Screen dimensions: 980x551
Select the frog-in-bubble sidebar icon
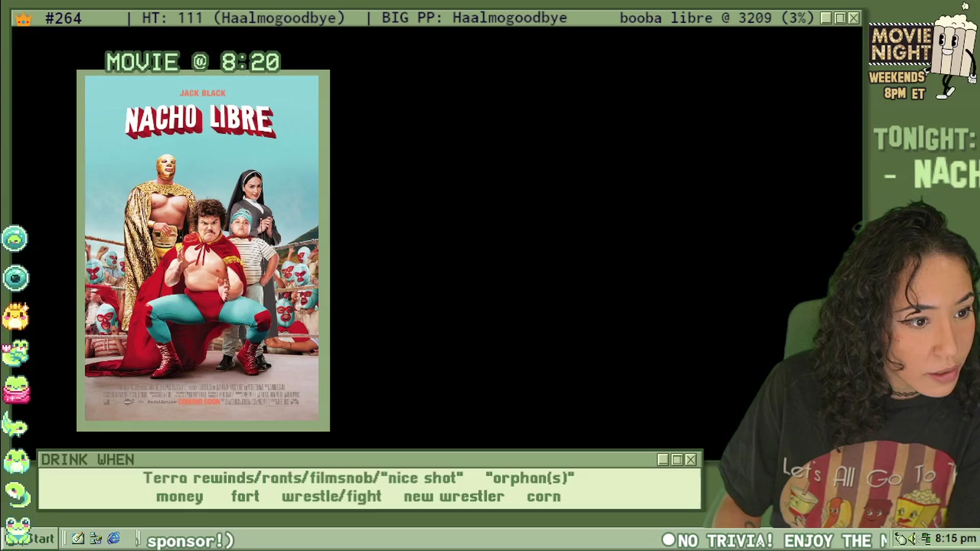[x=14, y=238]
